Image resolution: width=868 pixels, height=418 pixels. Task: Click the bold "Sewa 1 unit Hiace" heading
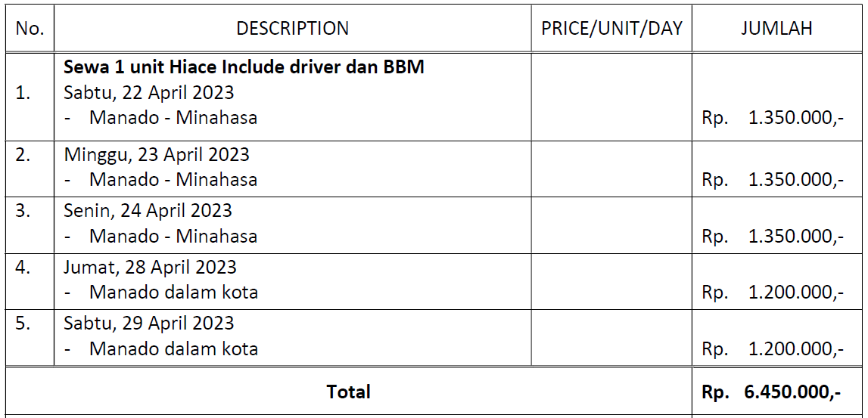click(x=244, y=67)
